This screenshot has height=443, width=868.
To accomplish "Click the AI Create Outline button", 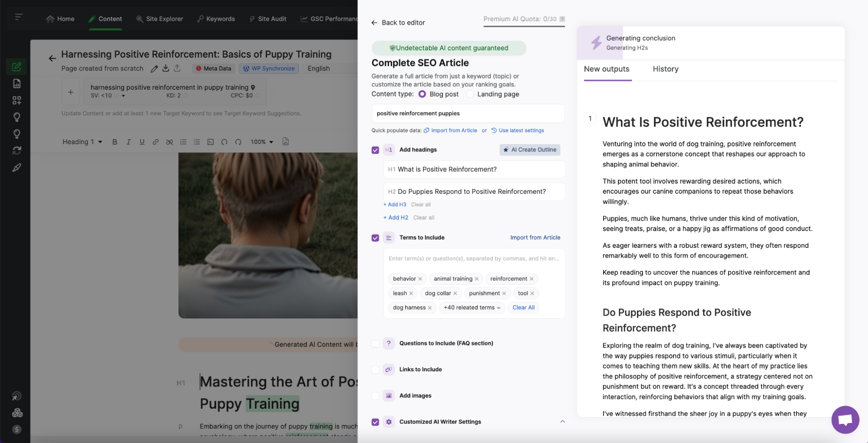I will (x=529, y=150).
